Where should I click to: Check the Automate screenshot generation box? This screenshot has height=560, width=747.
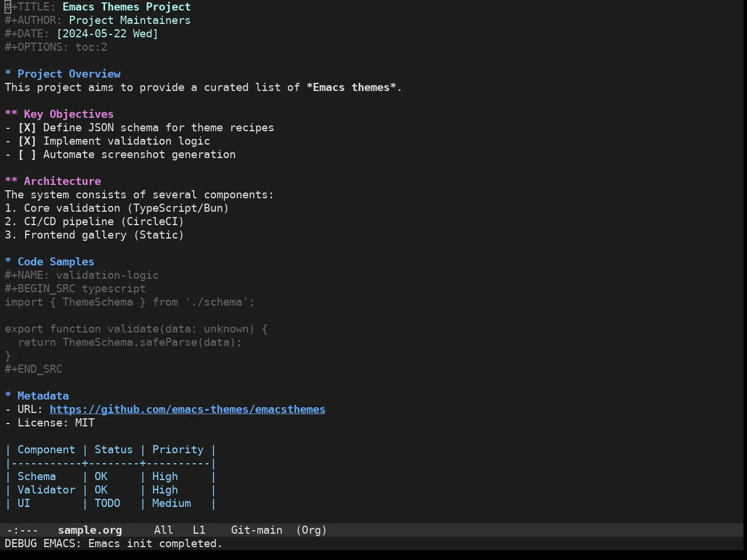click(x=27, y=155)
